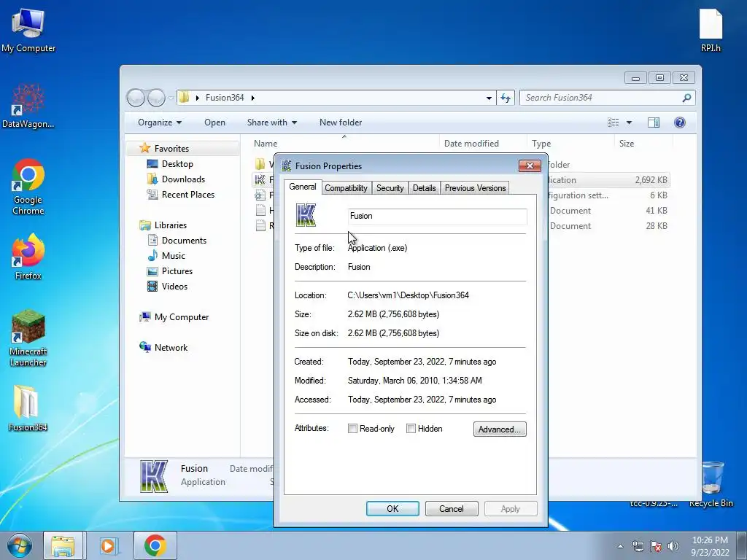This screenshot has height=560, width=747.
Task: Click the search magnifier icon
Action: click(686, 98)
